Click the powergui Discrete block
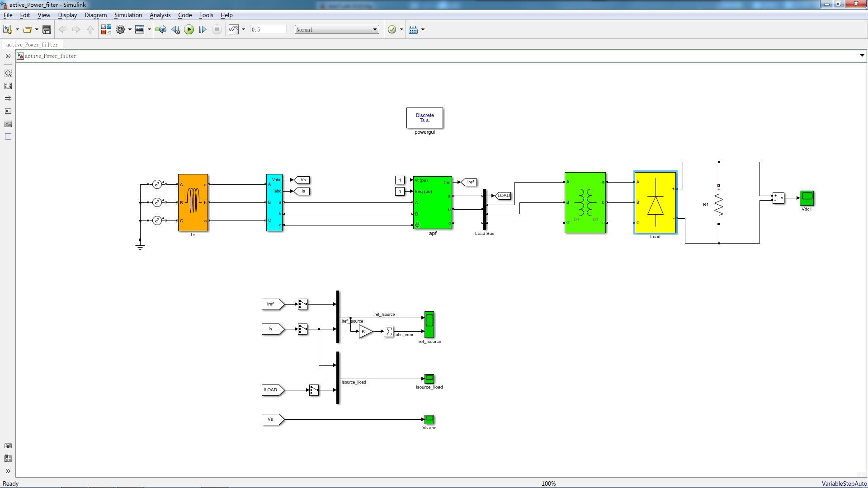868x488 pixels. (x=425, y=118)
